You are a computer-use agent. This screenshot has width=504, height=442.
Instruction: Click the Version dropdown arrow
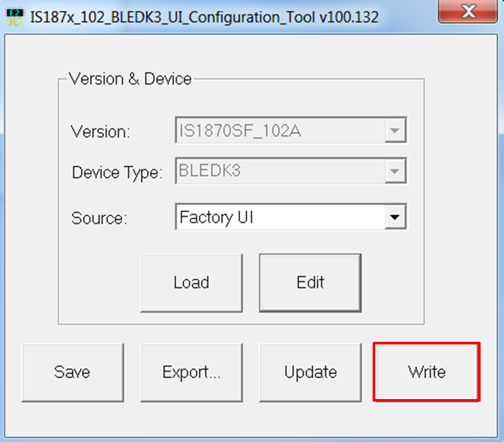(x=394, y=131)
